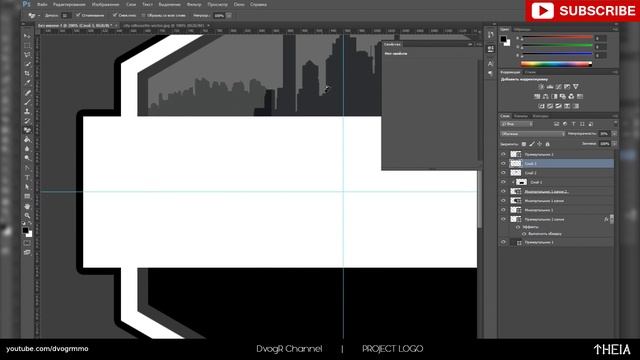Click the Допуск (tolerance) input field

(65, 16)
